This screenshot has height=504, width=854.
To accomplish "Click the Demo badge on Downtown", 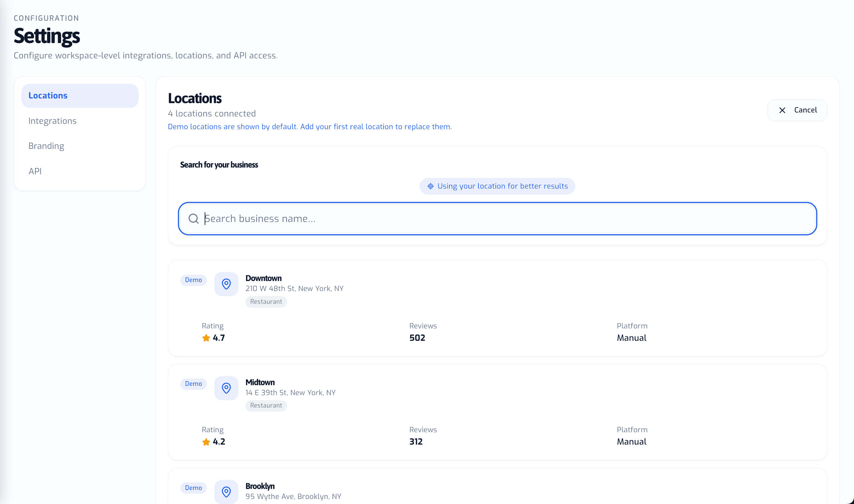I will click(x=194, y=280).
